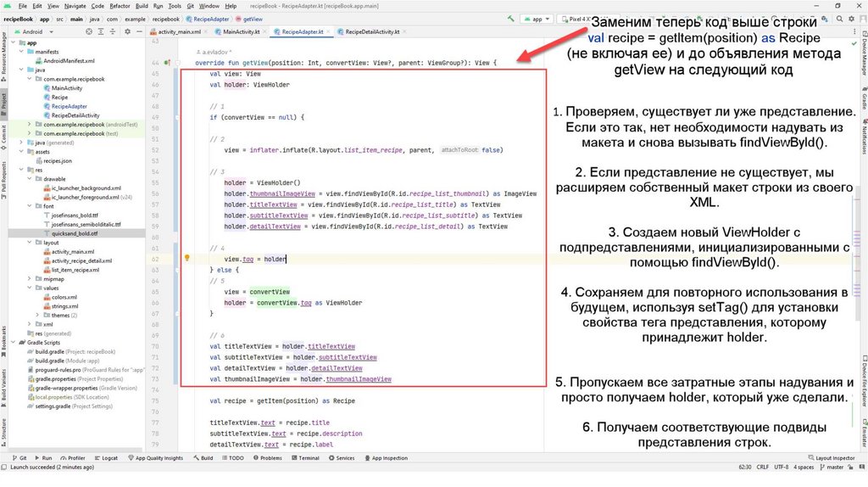Open the Build tool window at bottom
Viewport: 868px width, 487px height.
[x=203, y=458]
